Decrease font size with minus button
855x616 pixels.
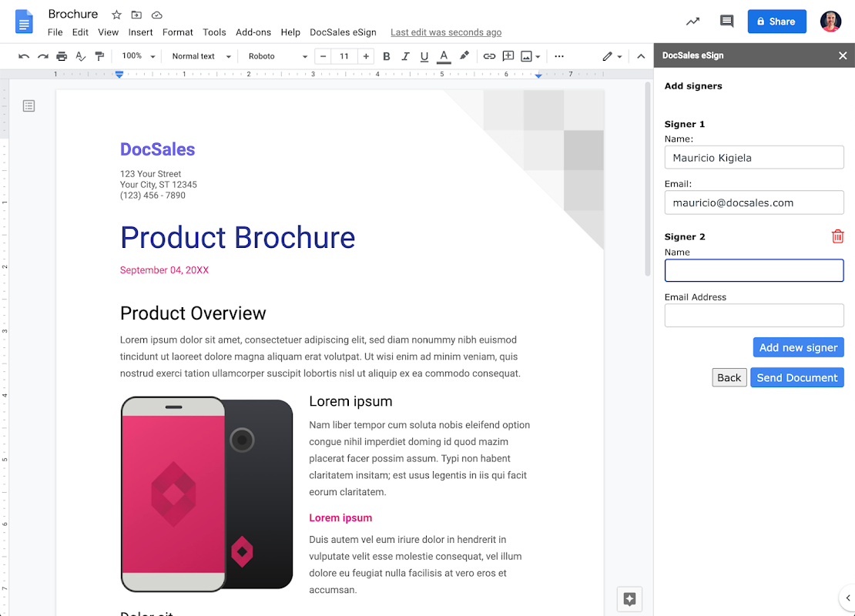click(x=323, y=56)
